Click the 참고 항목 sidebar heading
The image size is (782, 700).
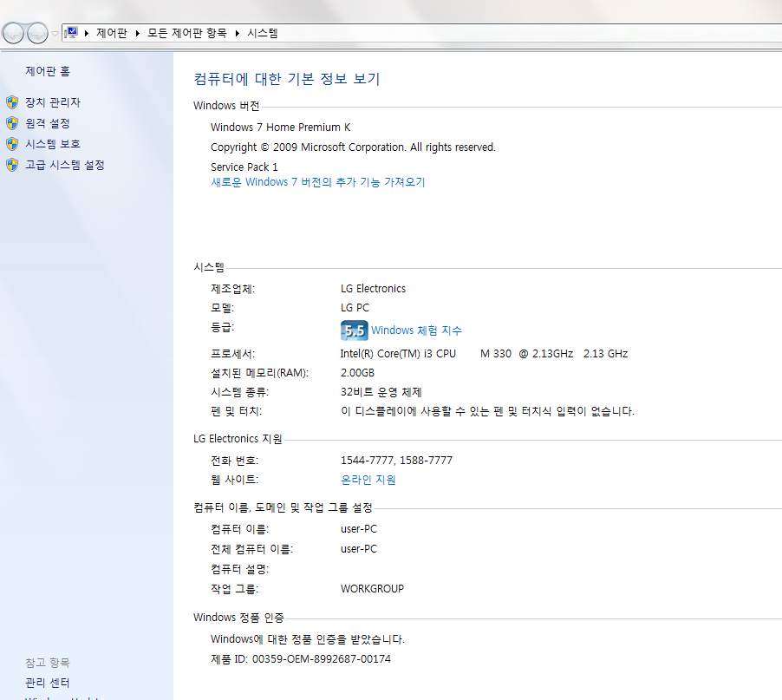coord(48,663)
